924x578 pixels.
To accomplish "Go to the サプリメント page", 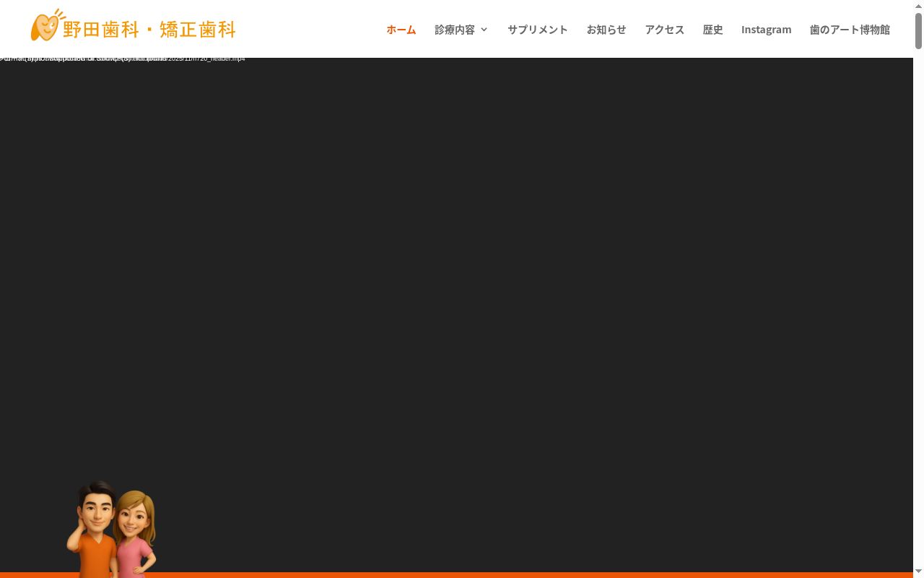I will 538,30.
